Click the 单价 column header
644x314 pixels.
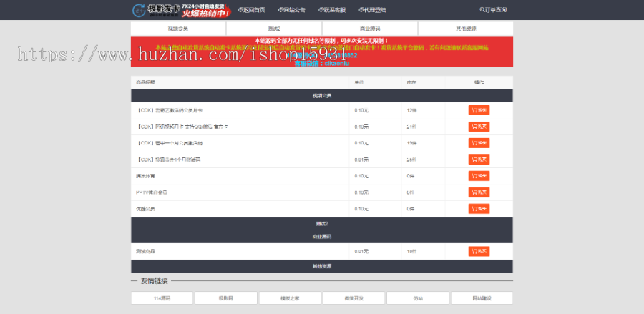tap(359, 82)
